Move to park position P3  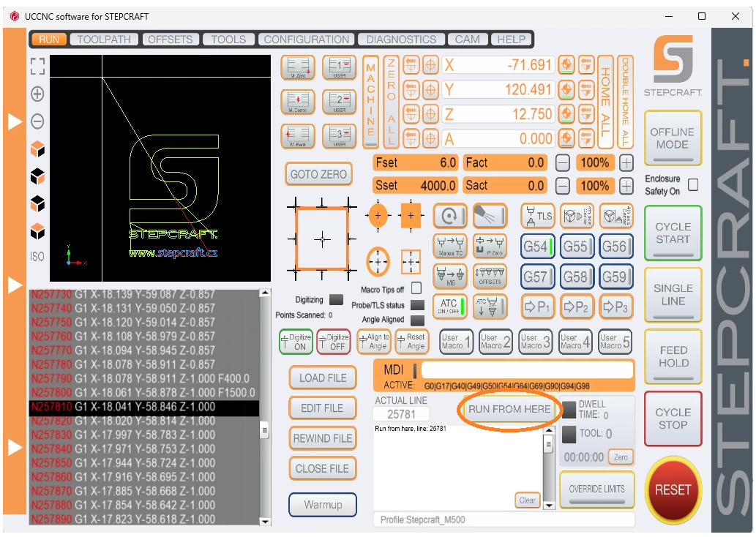(615, 307)
